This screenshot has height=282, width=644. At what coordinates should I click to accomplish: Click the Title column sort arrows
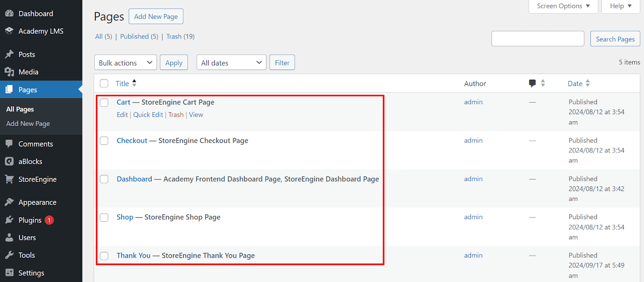134,83
